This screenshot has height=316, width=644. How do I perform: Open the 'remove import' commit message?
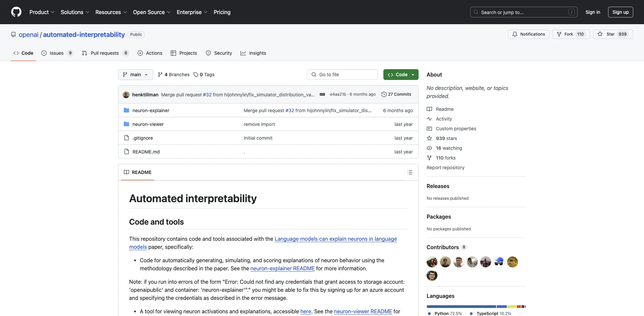pyautogui.click(x=259, y=124)
